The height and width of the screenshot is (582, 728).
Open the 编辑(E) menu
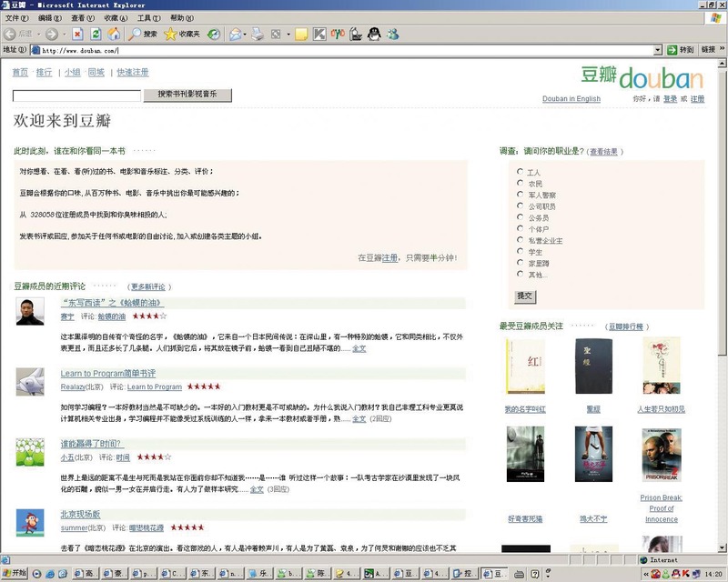50,18
